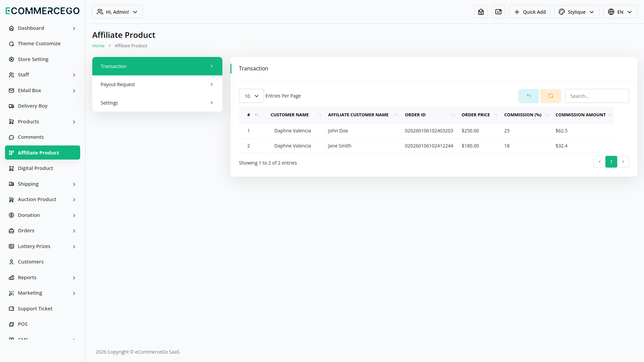Click the Search input field
Viewport: 644px width, 362px height.
[597, 96]
